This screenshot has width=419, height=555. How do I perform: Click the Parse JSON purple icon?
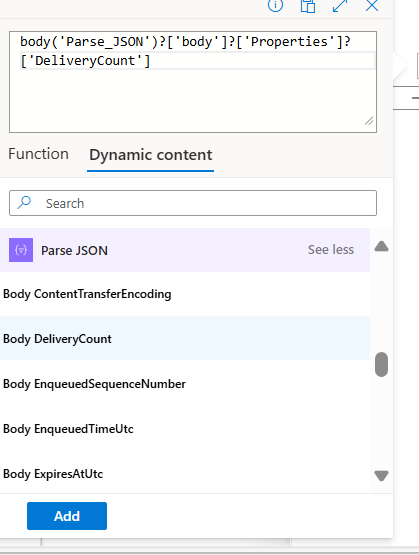click(21, 250)
